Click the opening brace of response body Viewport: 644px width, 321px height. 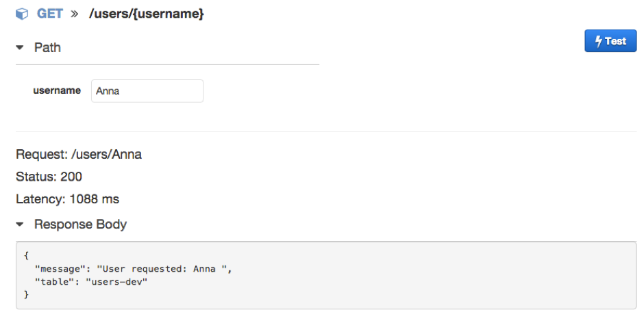tap(26, 256)
